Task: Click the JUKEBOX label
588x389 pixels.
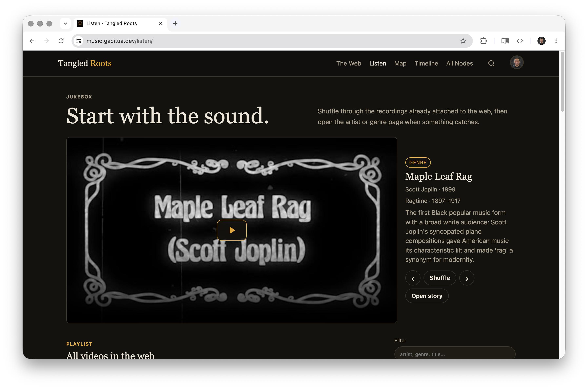Action: click(79, 97)
